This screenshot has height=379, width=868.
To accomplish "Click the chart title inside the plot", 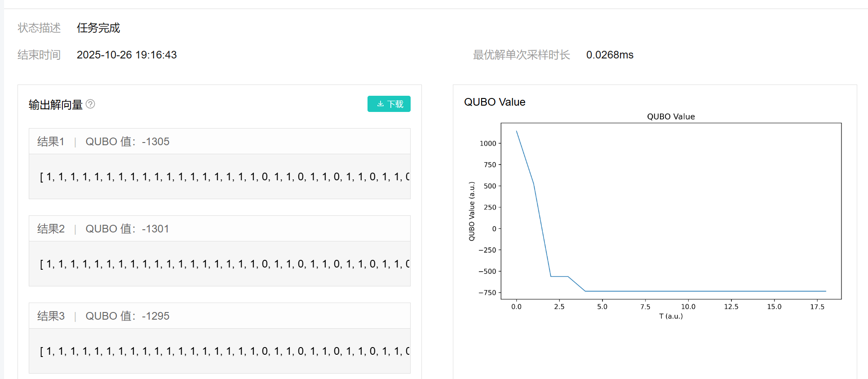I will point(670,116).
